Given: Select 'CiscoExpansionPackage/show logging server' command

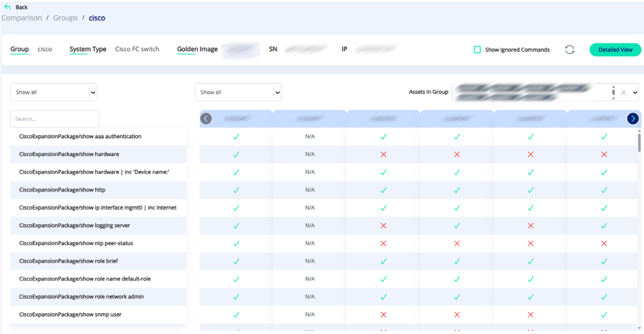Looking at the screenshot, I should coord(98,226).
